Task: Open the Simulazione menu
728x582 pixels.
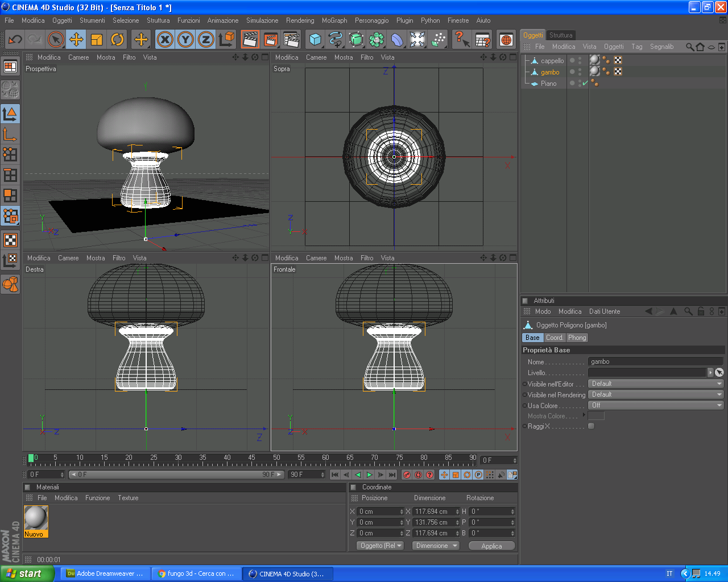Action: coord(262,20)
